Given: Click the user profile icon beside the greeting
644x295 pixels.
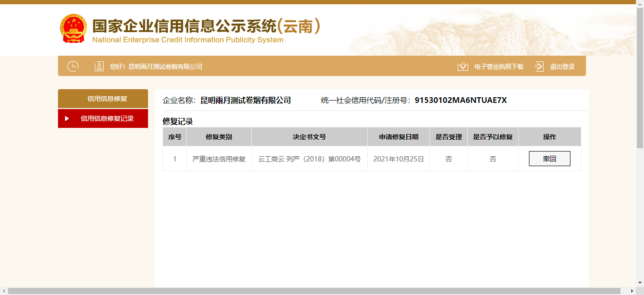Looking at the screenshot, I should 99,67.
